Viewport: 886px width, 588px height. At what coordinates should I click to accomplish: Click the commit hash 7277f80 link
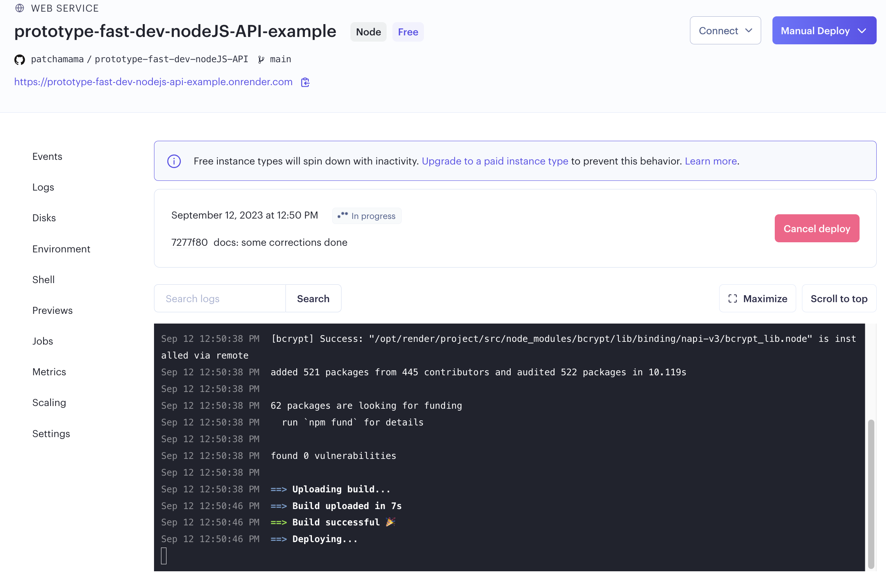(189, 242)
